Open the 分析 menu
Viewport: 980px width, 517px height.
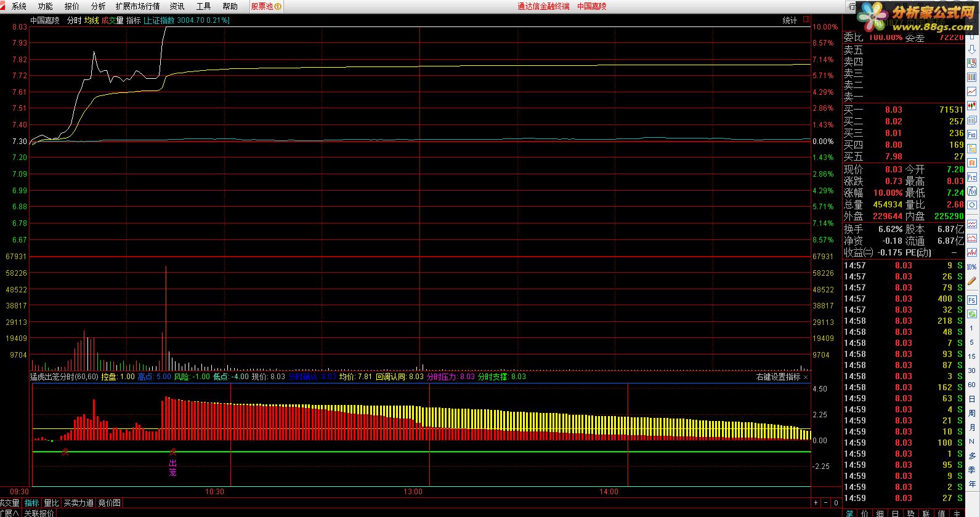99,6
